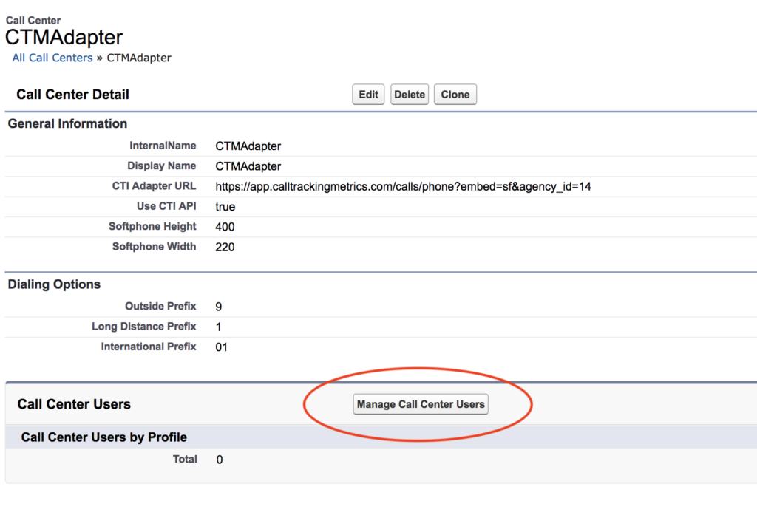Open the All Call Centers link
This screenshot has width=757, height=532.
[x=52, y=58]
